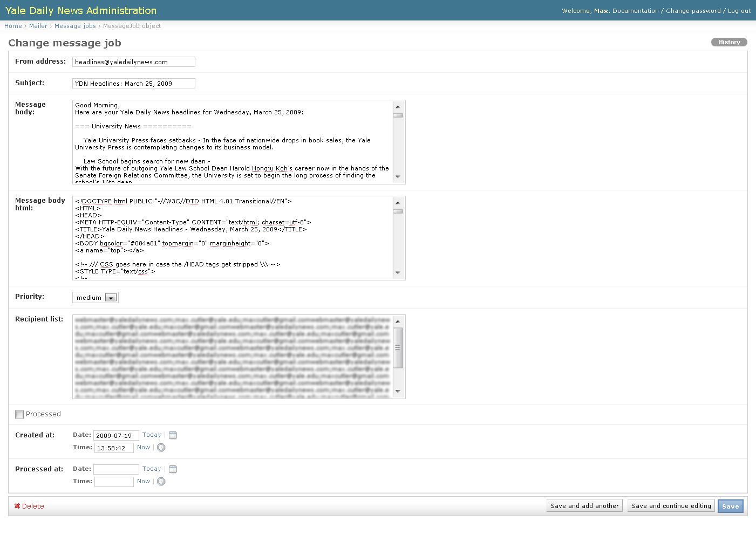Click Recipient list scrollbar down arrow
Viewport: 756px width, 535px height.
398,392
